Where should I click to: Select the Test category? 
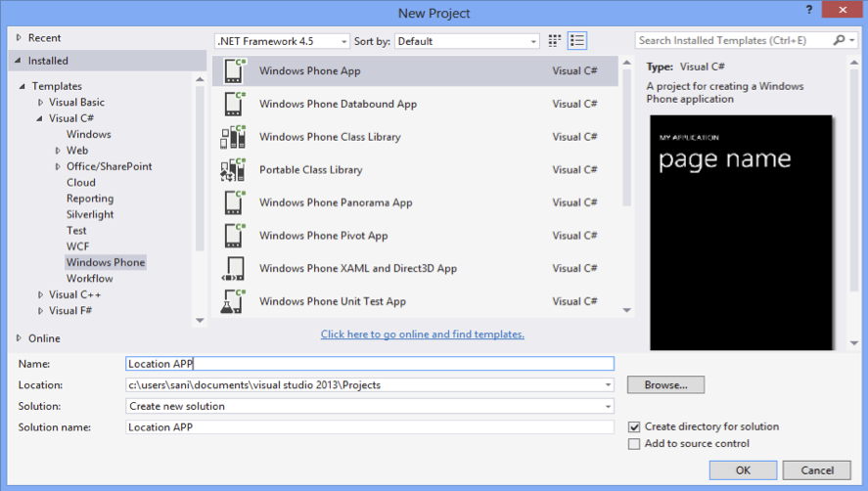coord(76,230)
